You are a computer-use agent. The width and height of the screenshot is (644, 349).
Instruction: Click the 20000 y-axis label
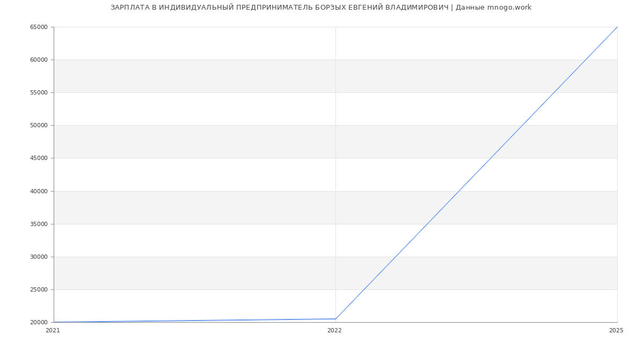39,323
